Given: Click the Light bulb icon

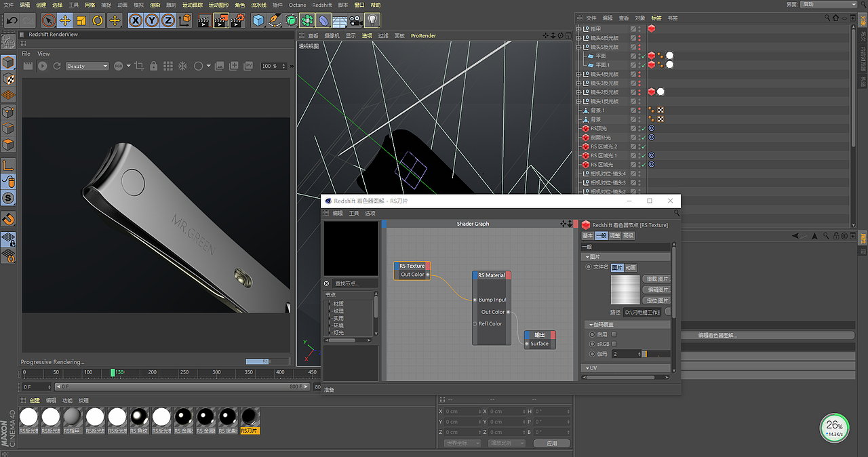Looking at the screenshot, I should click(373, 20).
